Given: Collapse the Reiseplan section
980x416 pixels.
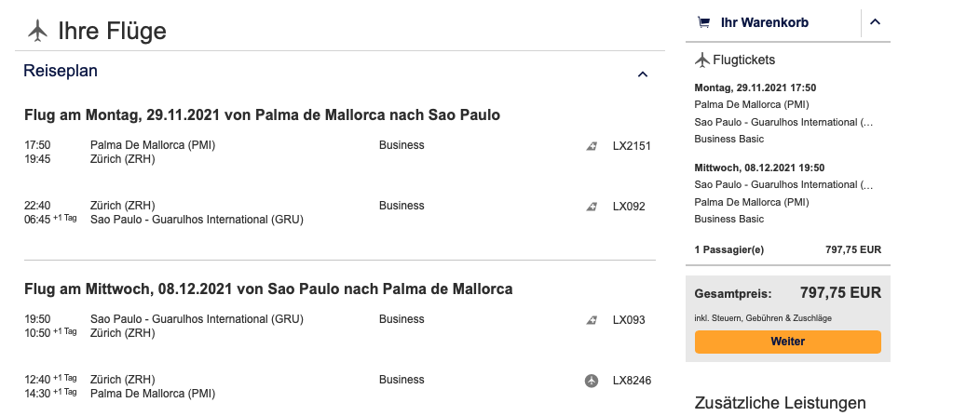Looking at the screenshot, I should tap(642, 74).
